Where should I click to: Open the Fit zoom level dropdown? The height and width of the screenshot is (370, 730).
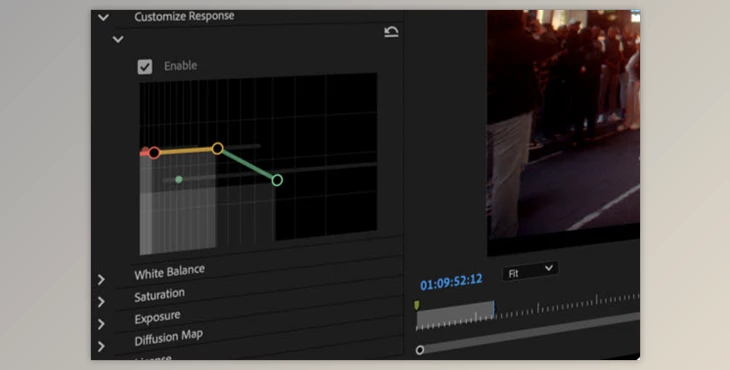[x=530, y=271]
